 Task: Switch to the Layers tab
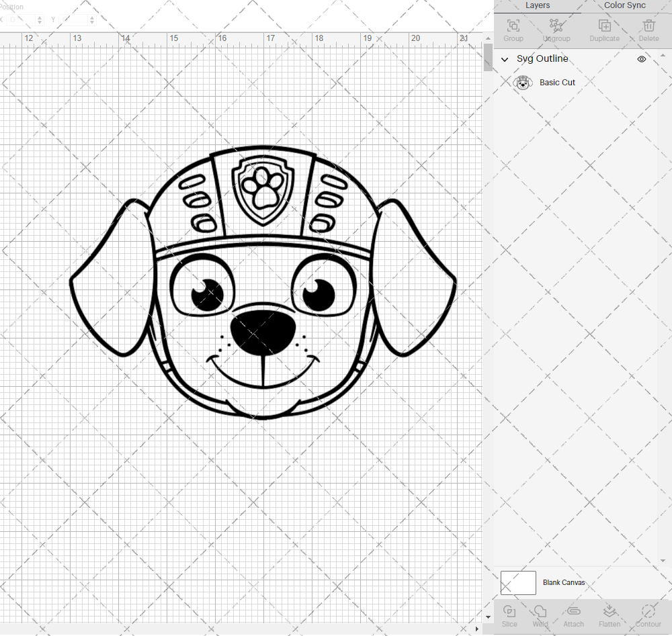538,5
